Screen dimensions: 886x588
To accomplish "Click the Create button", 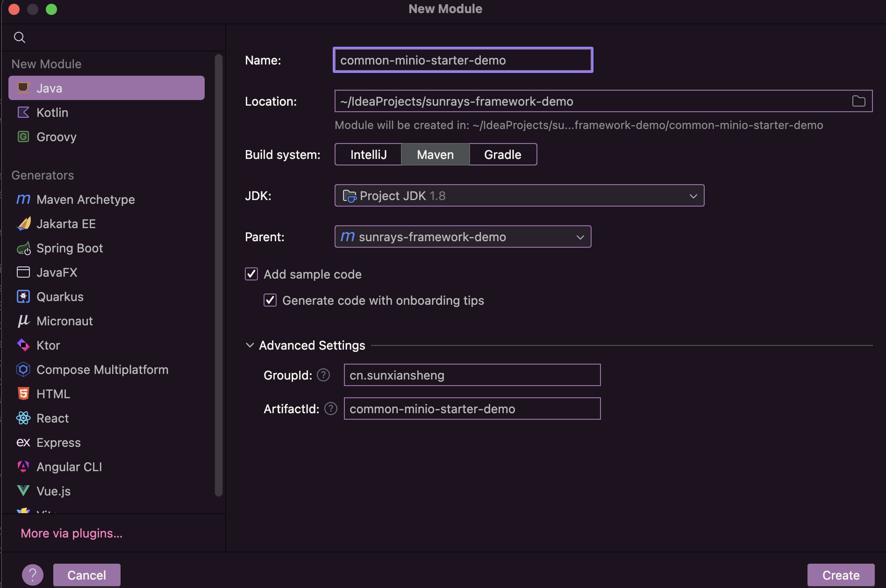I will coord(841,575).
